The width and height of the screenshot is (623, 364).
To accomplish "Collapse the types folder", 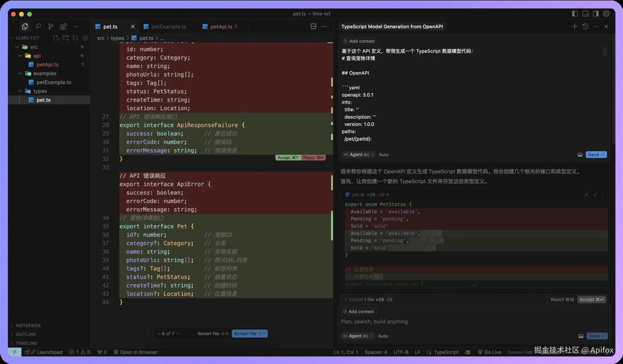I will coord(20,91).
